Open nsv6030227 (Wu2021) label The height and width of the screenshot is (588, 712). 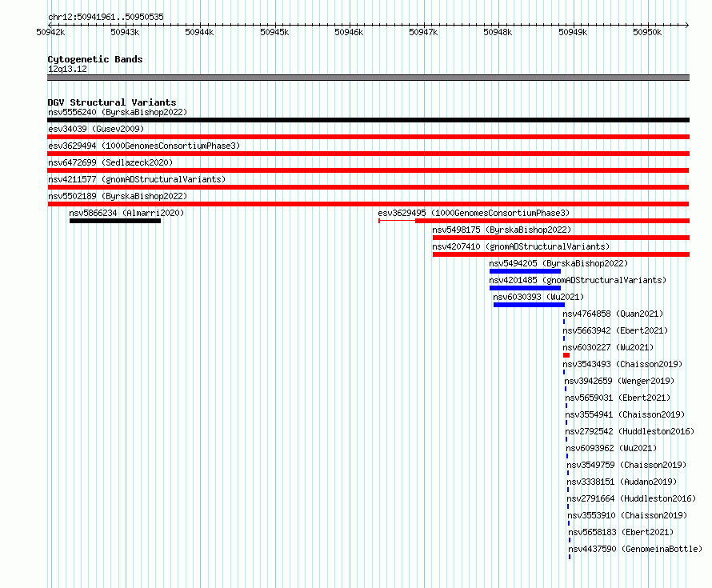click(x=608, y=347)
